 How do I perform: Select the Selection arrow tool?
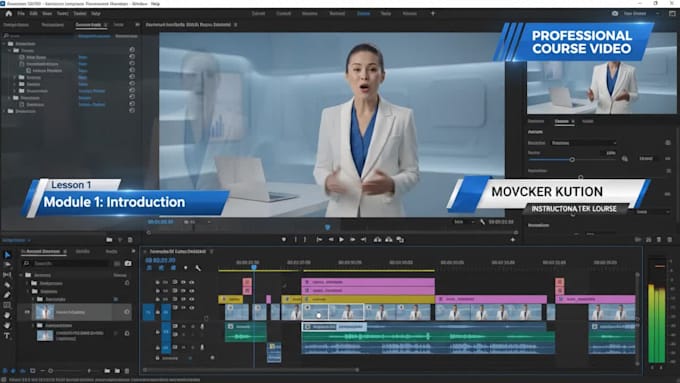pos(7,255)
